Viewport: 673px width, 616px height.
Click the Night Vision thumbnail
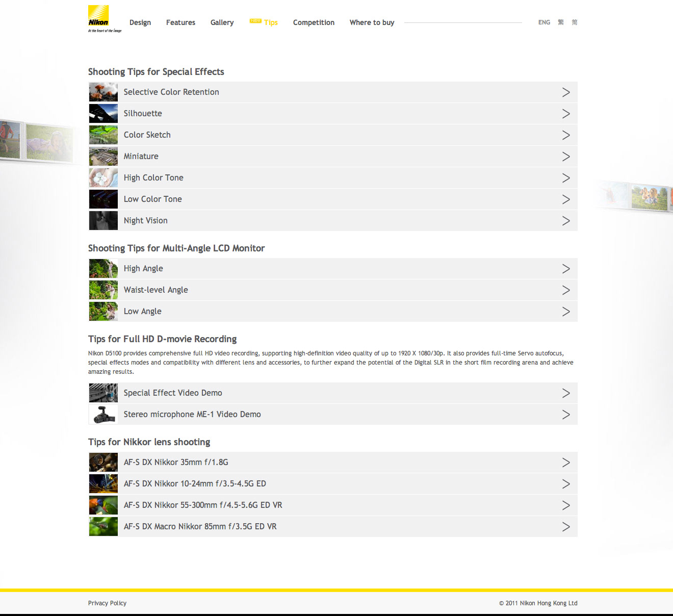(103, 221)
